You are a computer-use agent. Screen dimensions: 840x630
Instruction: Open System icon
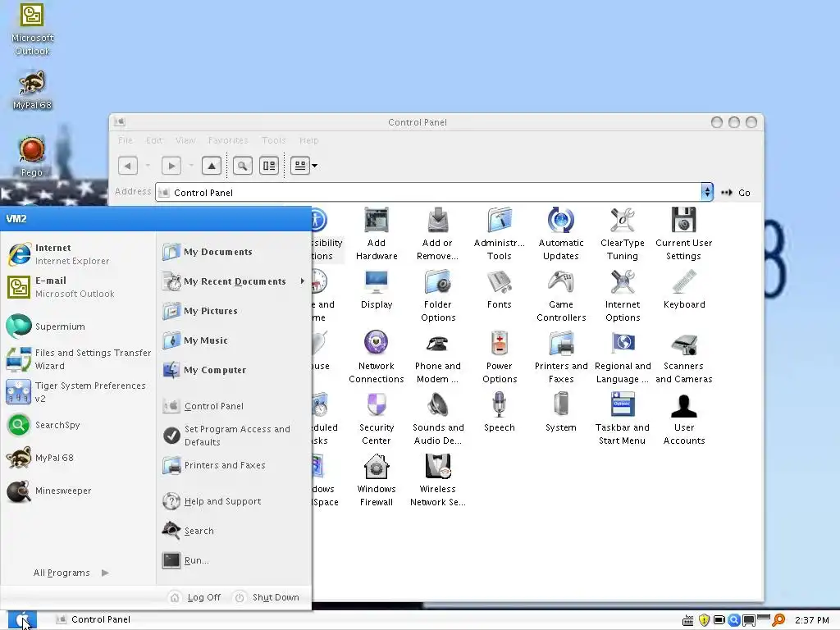point(561,413)
